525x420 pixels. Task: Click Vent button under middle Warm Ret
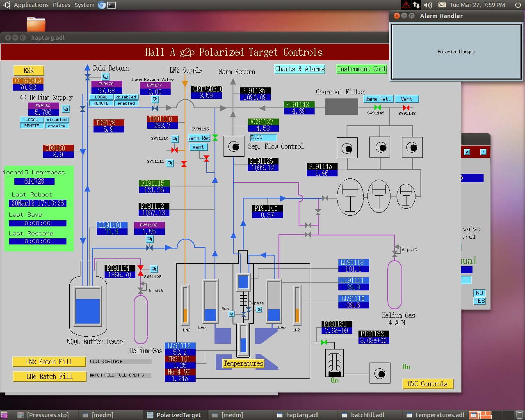[198, 147]
